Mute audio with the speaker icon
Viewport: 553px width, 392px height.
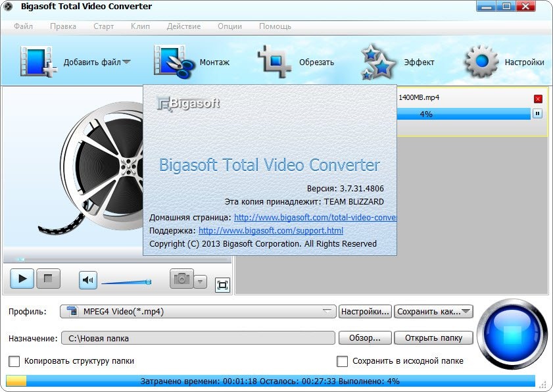(x=88, y=280)
